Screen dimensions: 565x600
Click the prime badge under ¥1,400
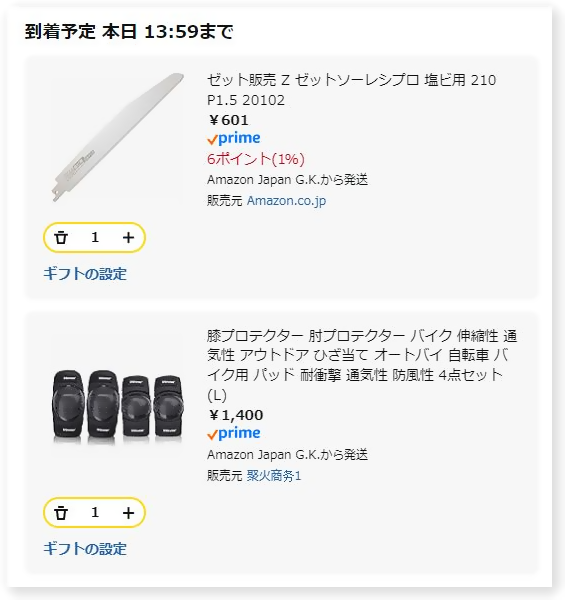coord(234,433)
